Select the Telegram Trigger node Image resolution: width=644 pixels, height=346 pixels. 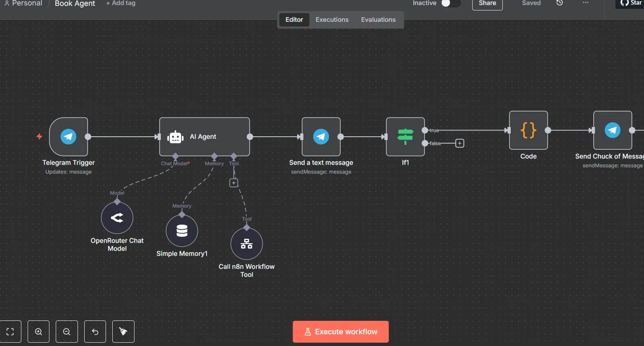[68, 137]
